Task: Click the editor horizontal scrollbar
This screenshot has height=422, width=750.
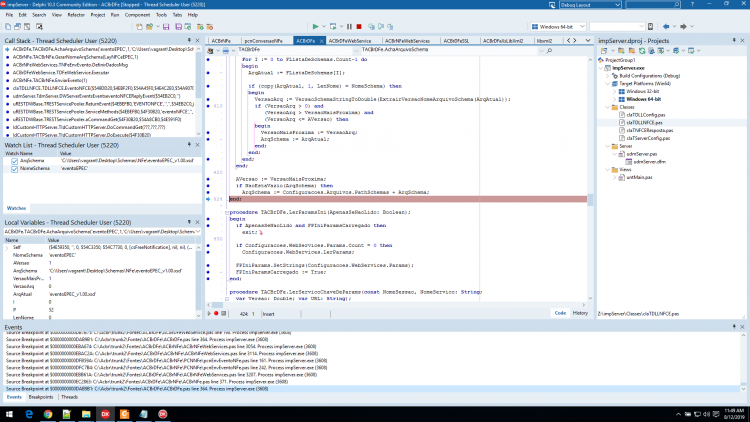Action: (396, 305)
